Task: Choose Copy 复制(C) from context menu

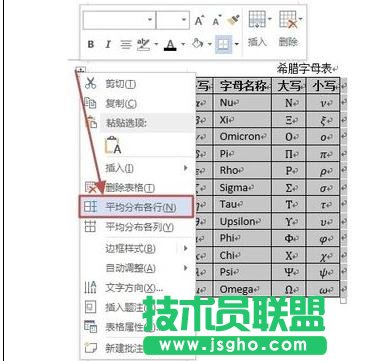Action: (138, 104)
